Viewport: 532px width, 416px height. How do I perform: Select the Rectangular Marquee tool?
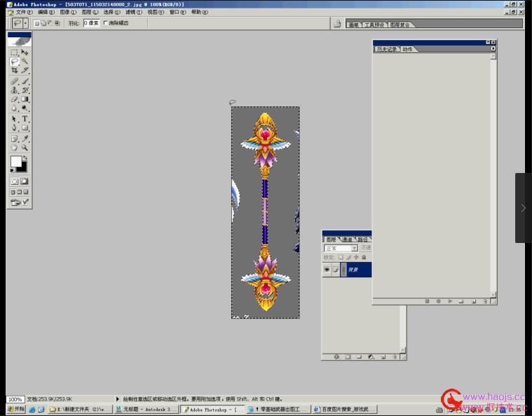(14, 53)
